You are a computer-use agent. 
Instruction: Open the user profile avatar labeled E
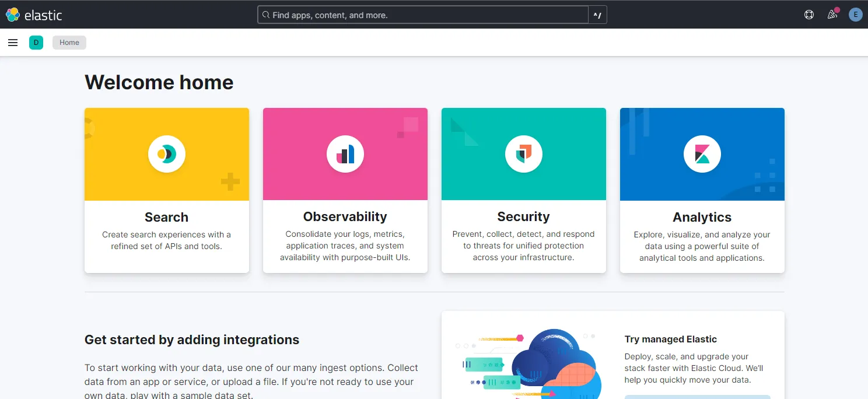pos(855,14)
